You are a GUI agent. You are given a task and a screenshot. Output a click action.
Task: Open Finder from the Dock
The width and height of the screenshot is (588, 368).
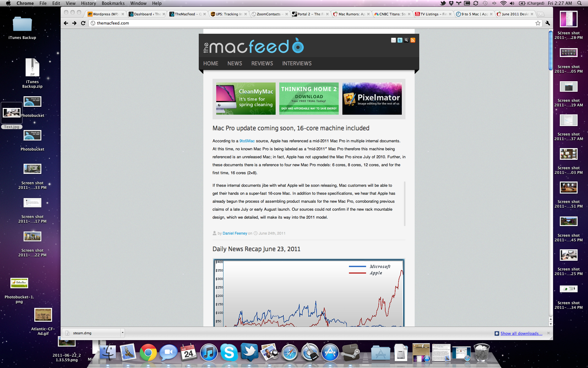(x=107, y=353)
